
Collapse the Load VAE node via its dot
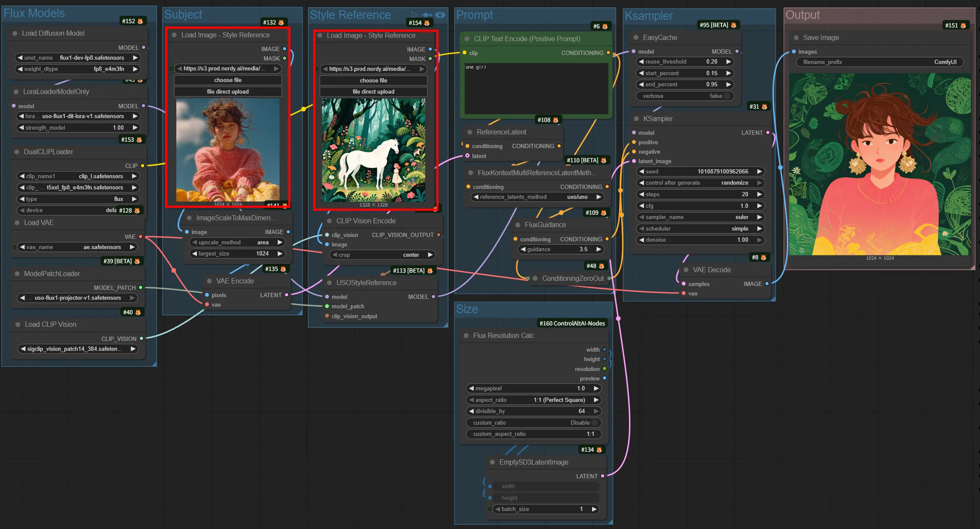click(x=17, y=223)
